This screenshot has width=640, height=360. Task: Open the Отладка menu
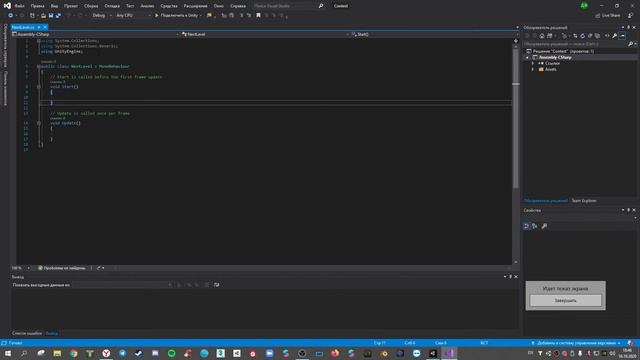pyautogui.click(x=112, y=6)
